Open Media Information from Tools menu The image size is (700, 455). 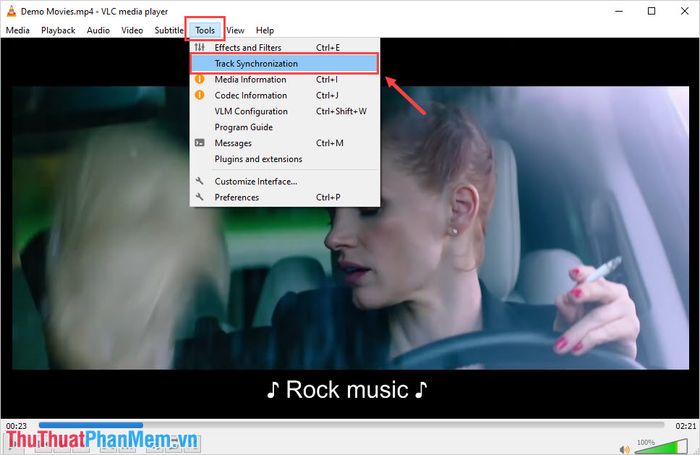point(285,79)
